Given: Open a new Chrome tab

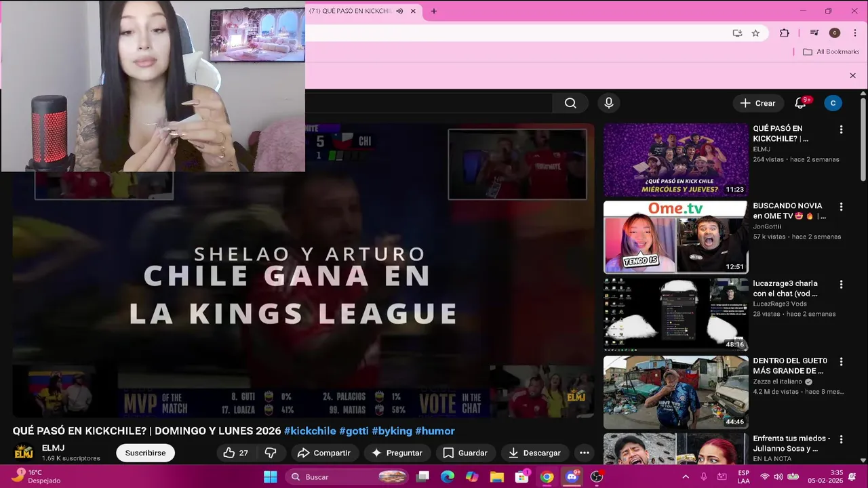Looking at the screenshot, I should point(434,11).
